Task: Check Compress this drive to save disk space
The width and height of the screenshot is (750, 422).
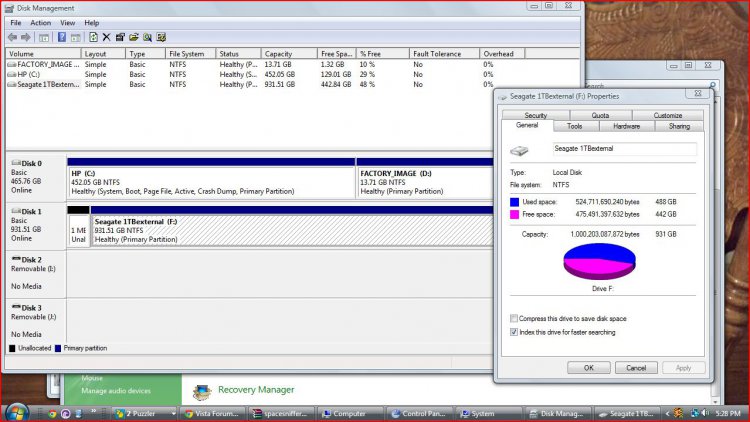Action: click(x=514, y=319)
